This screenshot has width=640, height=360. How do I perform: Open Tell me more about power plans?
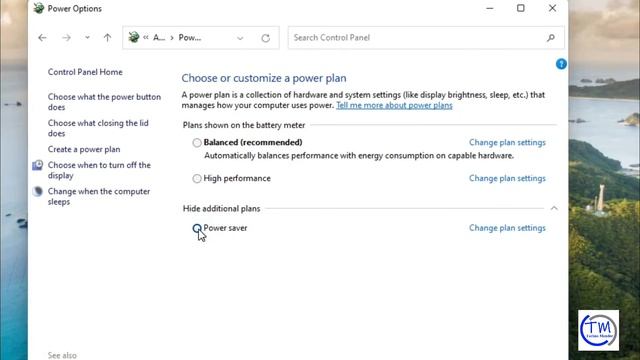[394, 105]
